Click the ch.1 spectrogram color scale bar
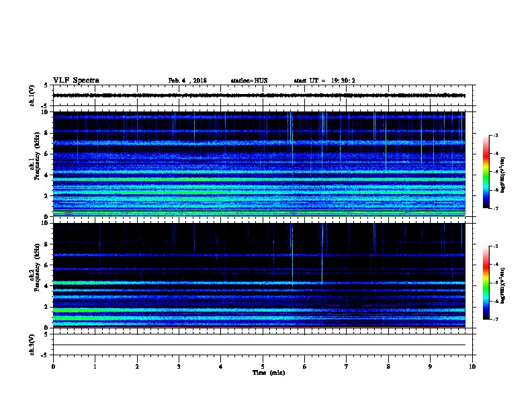This screenshot has height=411, width=532. click(486, 172)
